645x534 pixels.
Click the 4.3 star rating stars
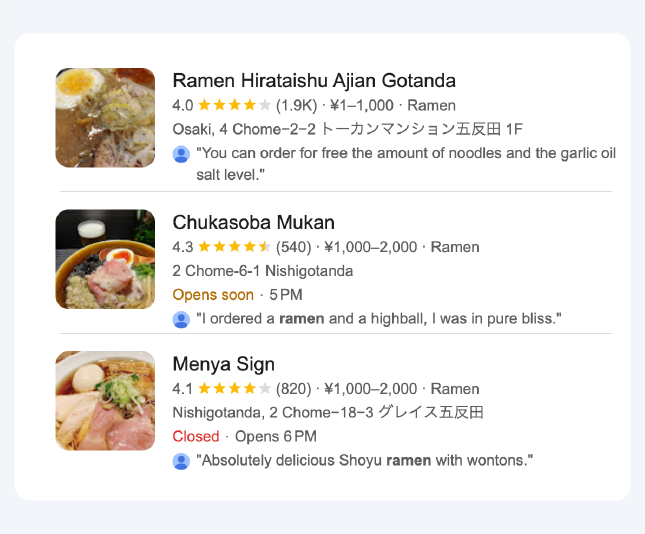[x=234, y=247]
